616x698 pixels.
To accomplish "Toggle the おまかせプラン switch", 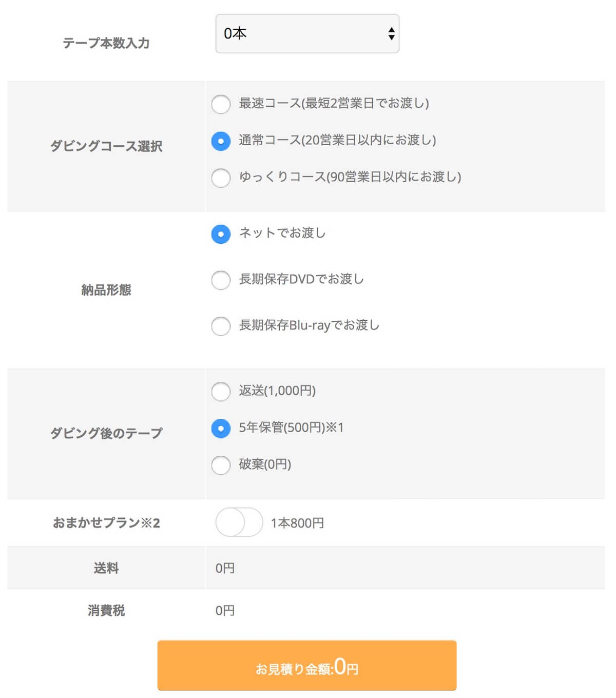I will point(239,522).
